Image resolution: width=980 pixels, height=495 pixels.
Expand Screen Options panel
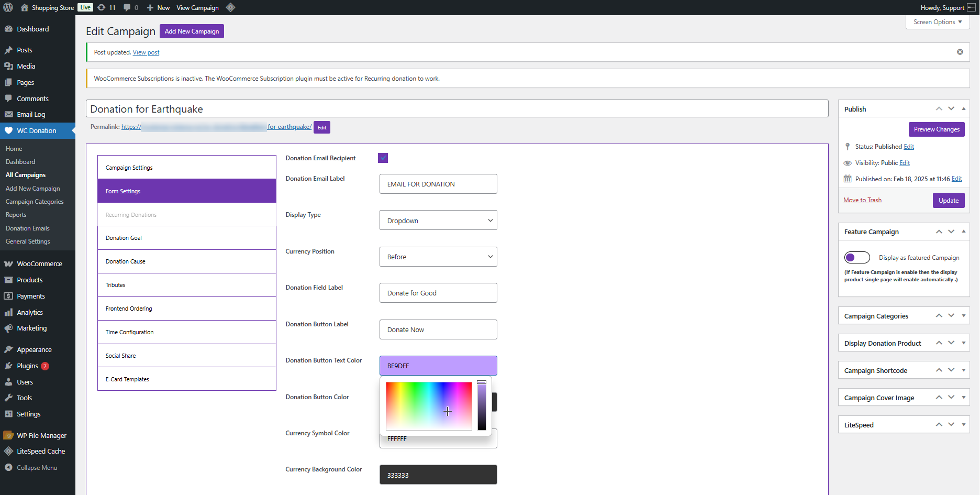click(x=937, y=22)
